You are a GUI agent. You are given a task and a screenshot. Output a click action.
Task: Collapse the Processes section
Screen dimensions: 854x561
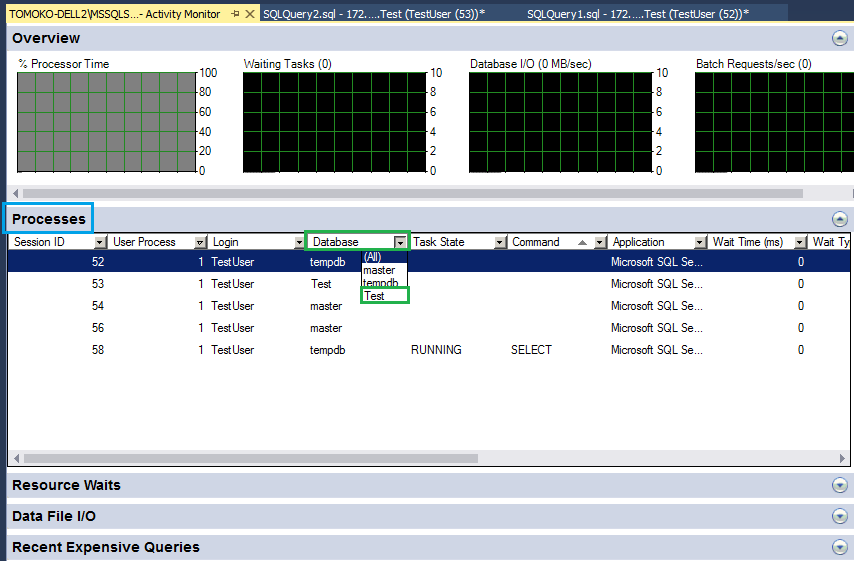tap(839, 219)
